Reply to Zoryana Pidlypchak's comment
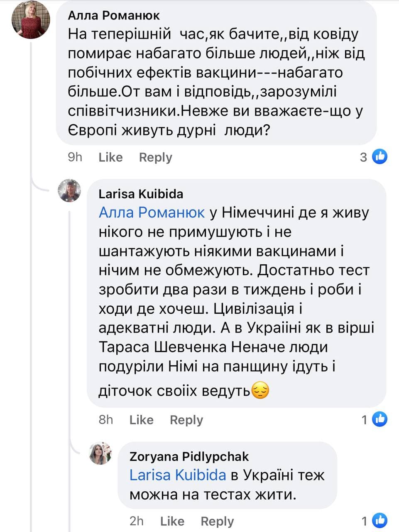The image size is (399, 532). [217, 521]
